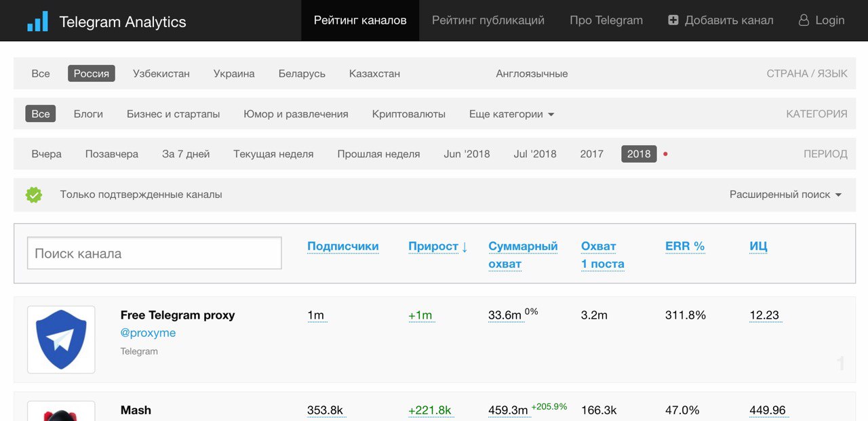This screenshot has width=868, height=421.
Task: Sort by Охват 1 поста column
Action: point(603,255)
